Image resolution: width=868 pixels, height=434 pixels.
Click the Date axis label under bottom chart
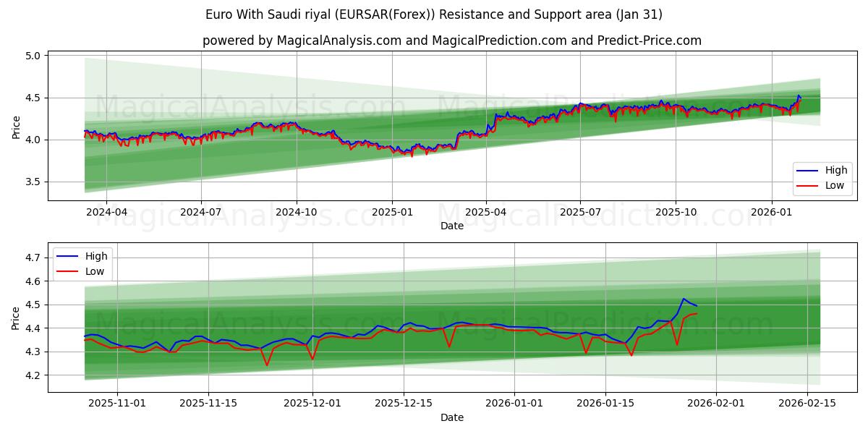click(451, 417)
